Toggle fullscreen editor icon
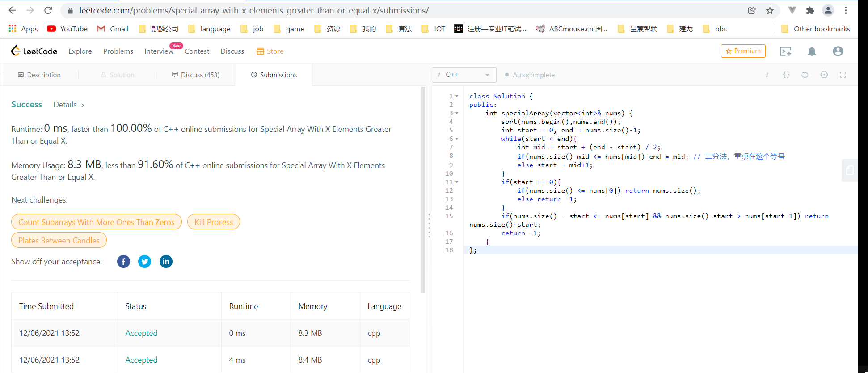The image size is (868, 373). (x=843, y=75)
